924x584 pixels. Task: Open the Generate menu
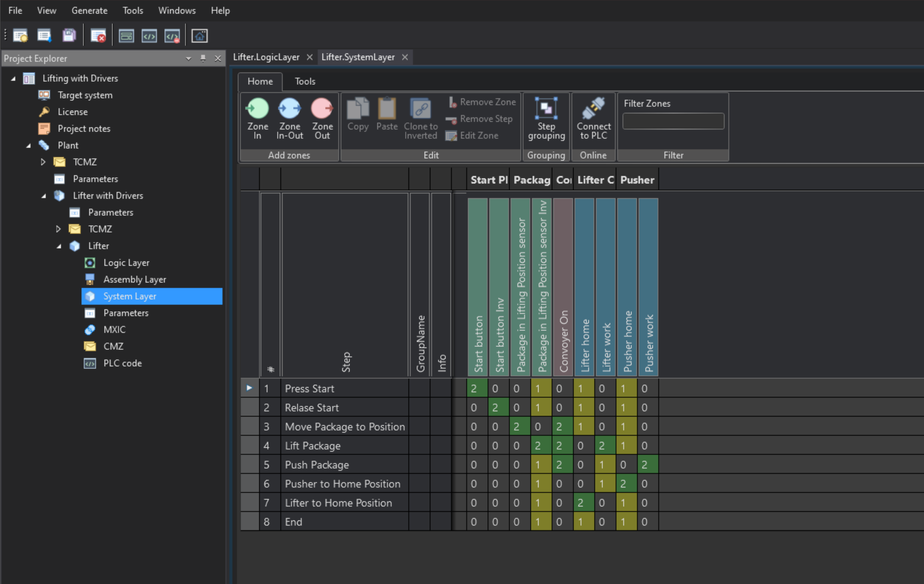tap(89, 10)
